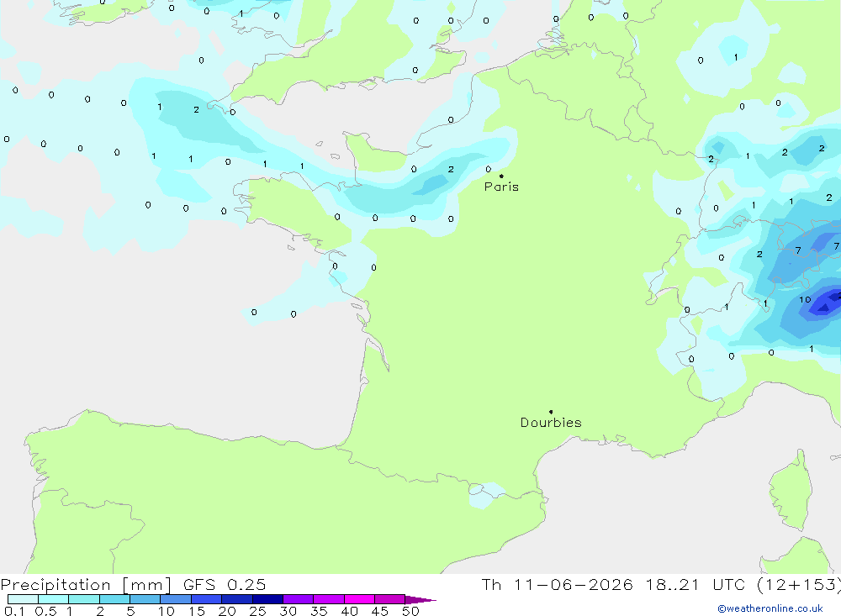The image size is (841, 616).
Task: Pick the 0.5–1 mm legend color swatch
Action: (x=53, y=599)
